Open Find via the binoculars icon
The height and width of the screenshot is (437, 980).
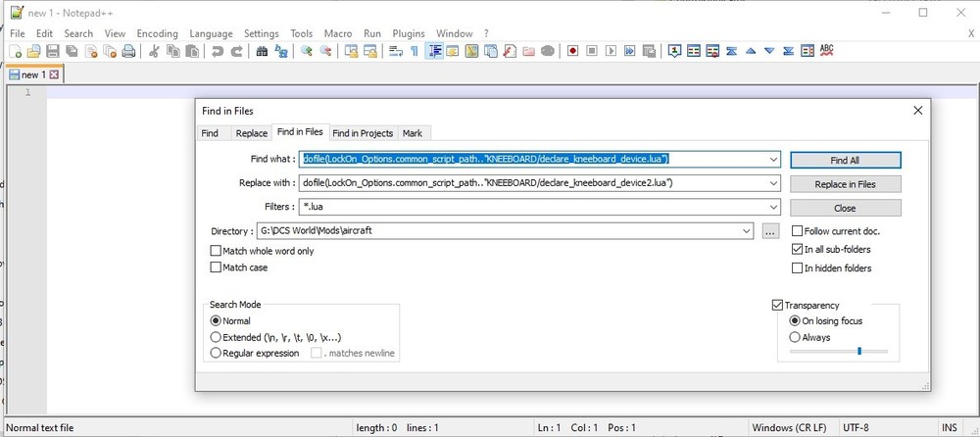click(262, 51)
